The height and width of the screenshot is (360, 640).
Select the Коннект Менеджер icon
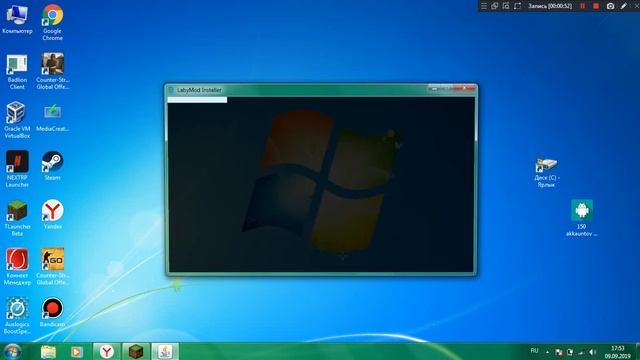point(17,267)
